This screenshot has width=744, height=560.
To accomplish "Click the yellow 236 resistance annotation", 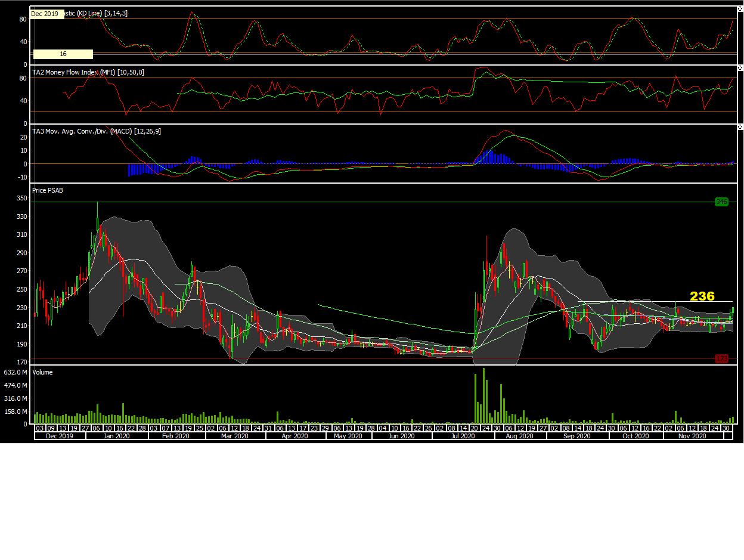I will pos(702,296).
